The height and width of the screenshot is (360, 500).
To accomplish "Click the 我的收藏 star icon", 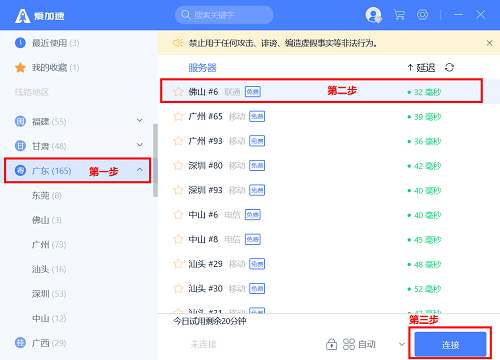I will pyautogui.click(x=20, y=67).
